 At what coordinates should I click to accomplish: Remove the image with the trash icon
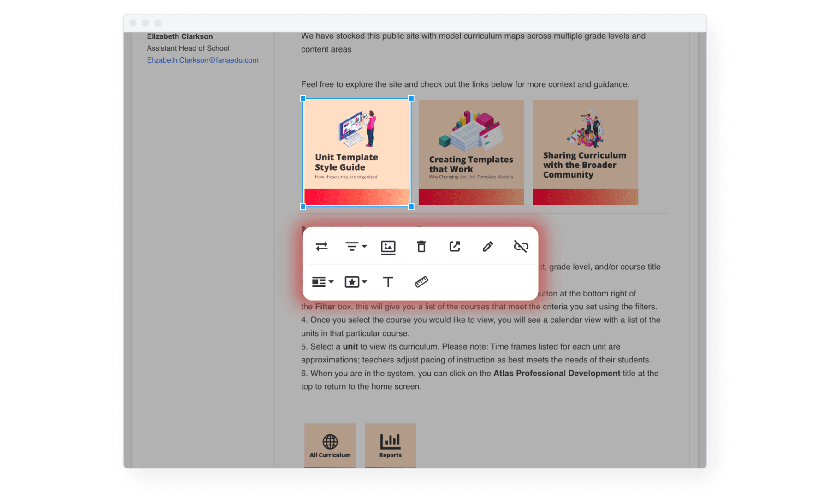[421, 246]
